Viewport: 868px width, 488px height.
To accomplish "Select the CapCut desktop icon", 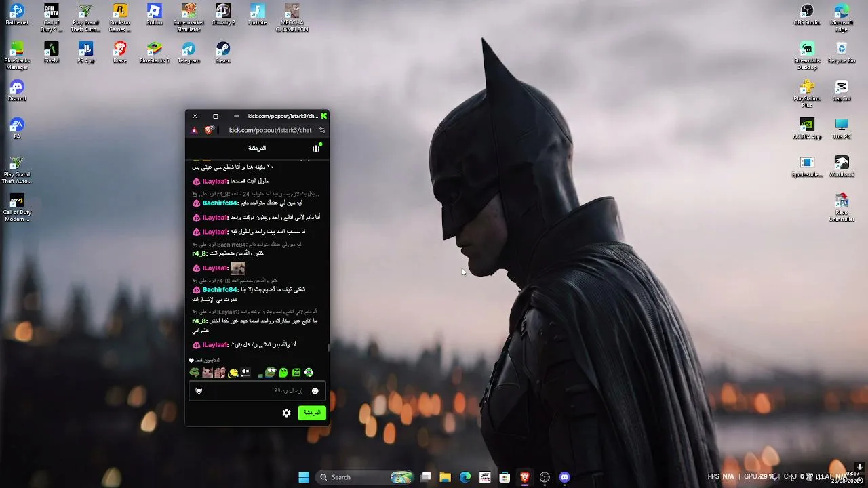I will pyautogui.click(x=842, y=91).
